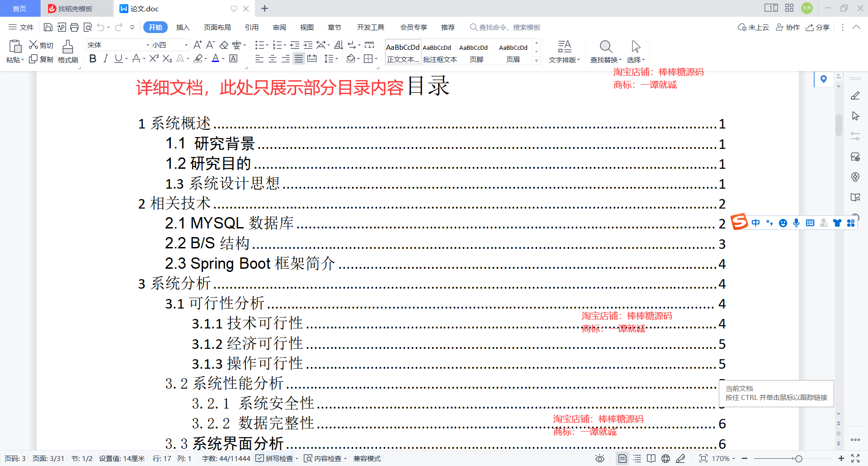Screen dimensions: 868x466
Task: Click the open book icon in right sidebar
Action: click(x=855, y=197)
